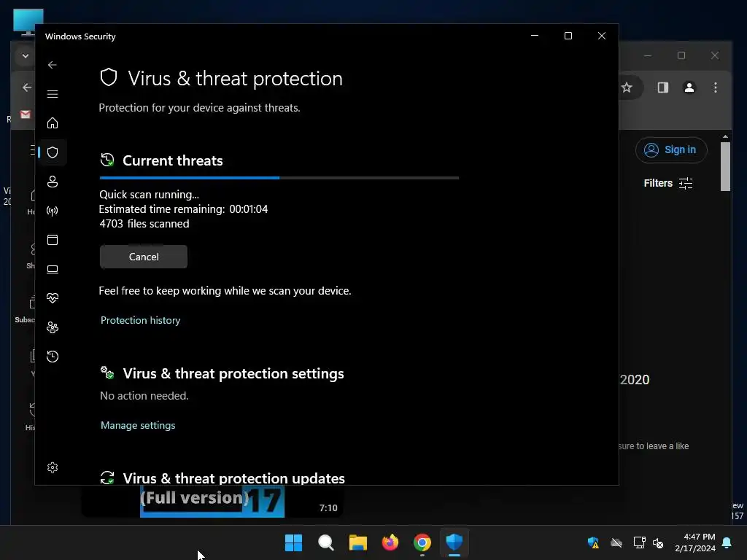Open the video thumbnail showing 7:10
The height and width of the screenshot is (560, 747).
pyautogui.click(x=212, y=501)
